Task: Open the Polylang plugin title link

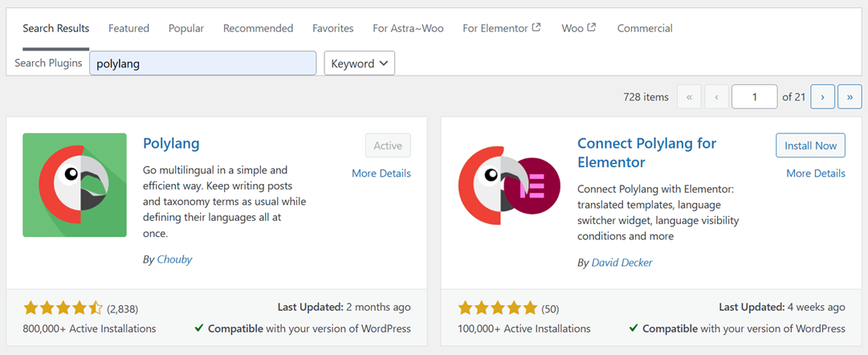Action: (171, 144)
